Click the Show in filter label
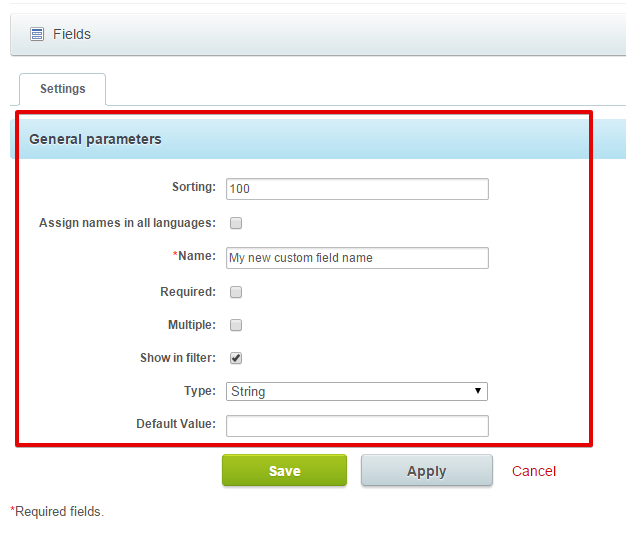 [x=178, y=358]
